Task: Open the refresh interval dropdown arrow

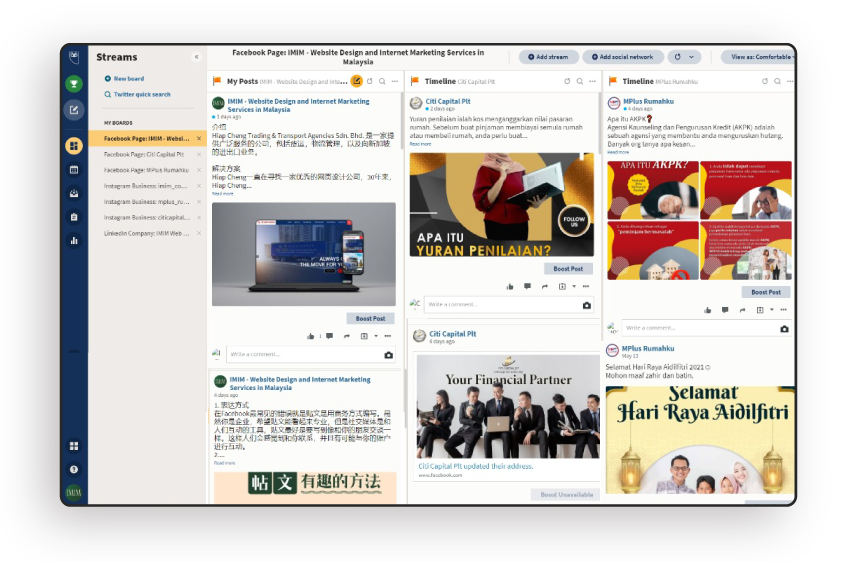Action: [691, 57]
